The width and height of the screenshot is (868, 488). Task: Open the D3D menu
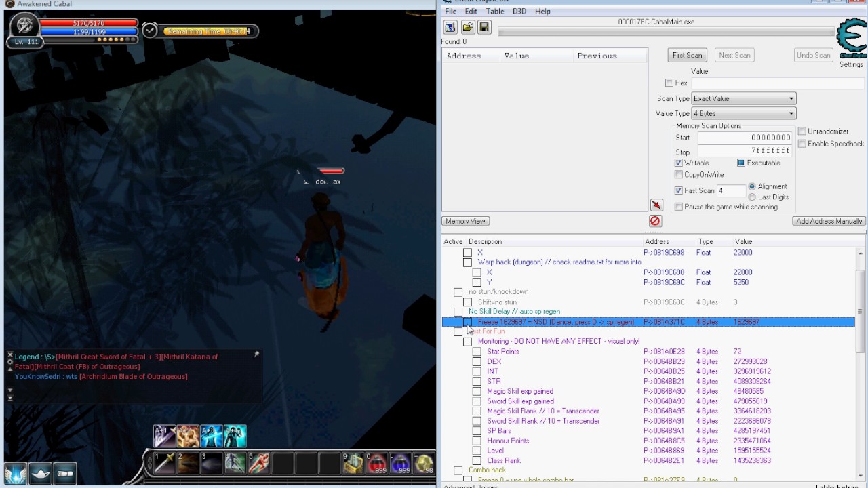click(519, 12)
